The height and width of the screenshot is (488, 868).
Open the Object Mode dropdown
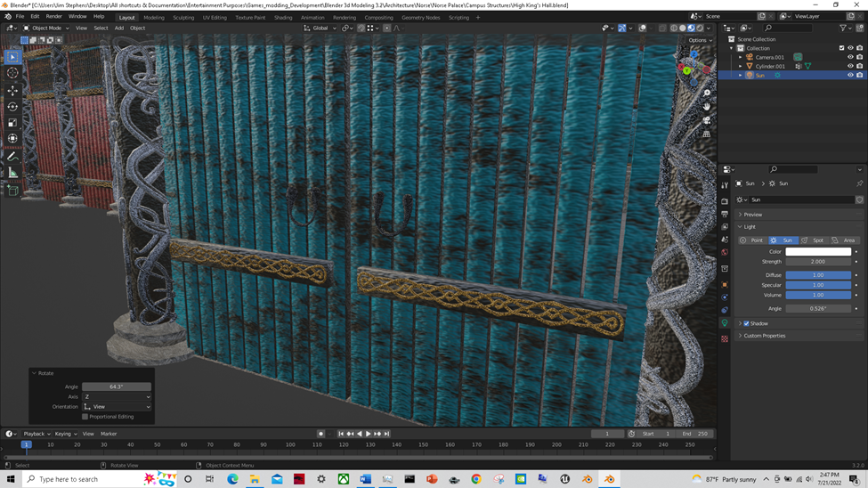pyautogui.click(x=46, y=28)
